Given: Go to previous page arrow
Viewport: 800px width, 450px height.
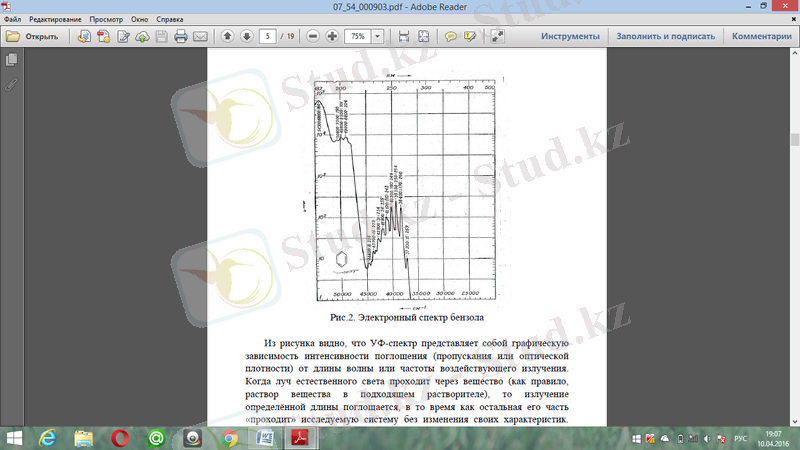Looking at the screenshot, I should pos(228,36).
